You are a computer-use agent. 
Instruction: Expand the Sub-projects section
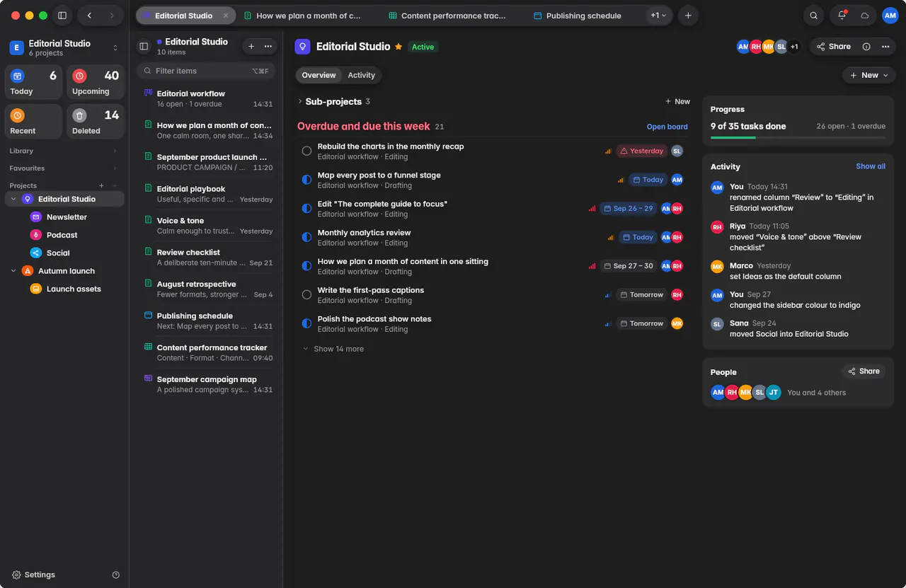300,102
